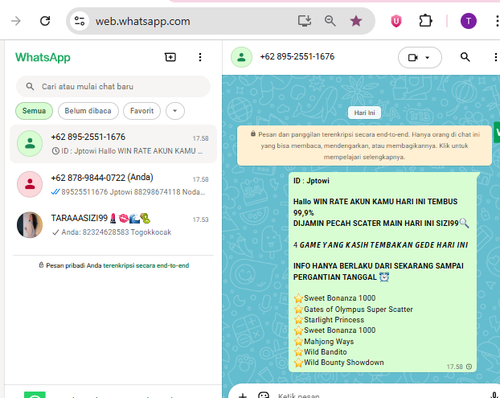The width and height of the screenshot is (500, 398).
Task: Open the red shield extension icon
Action: point(396,21)
